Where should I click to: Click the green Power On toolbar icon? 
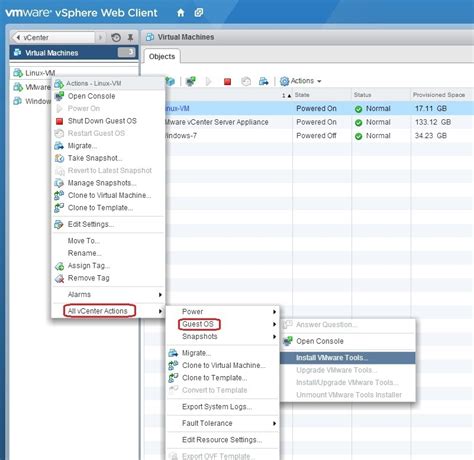[209, 81]
